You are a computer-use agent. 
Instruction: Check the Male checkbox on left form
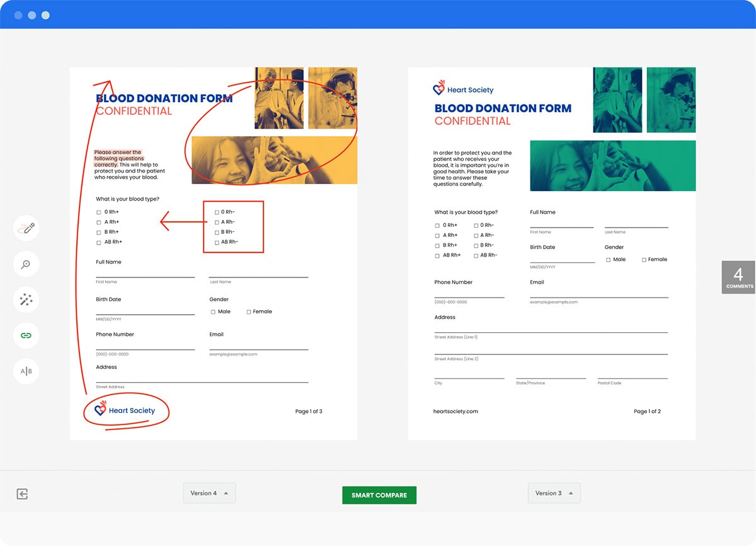(214, 312)
